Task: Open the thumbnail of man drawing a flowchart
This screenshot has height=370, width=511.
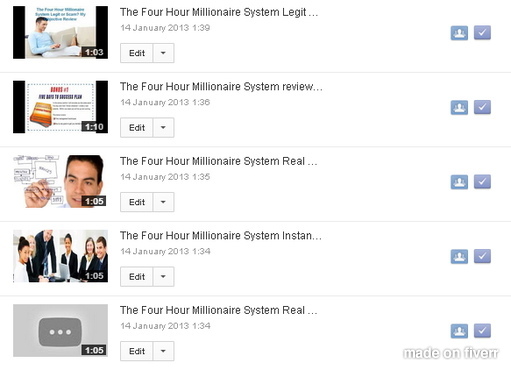Action: click(x=60, y=181)
